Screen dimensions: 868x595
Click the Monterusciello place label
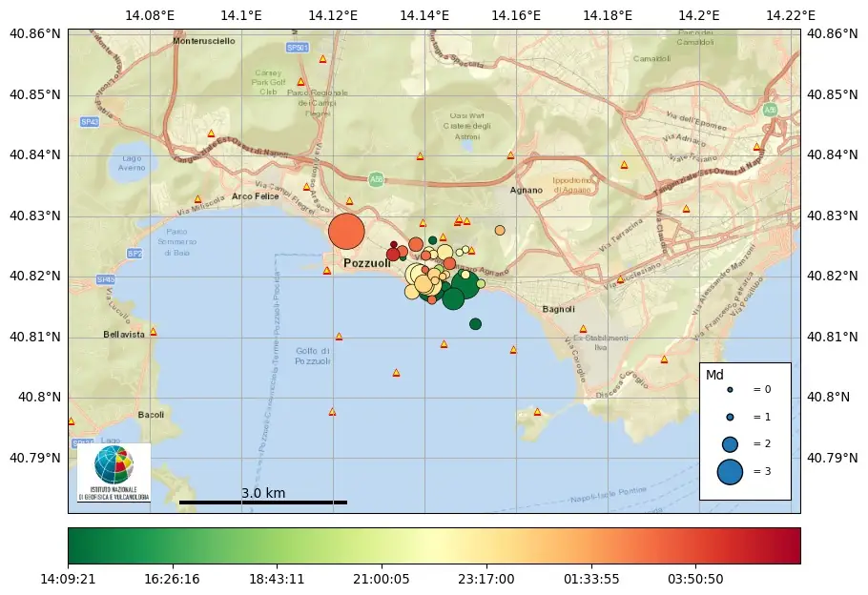coord(204,41)
